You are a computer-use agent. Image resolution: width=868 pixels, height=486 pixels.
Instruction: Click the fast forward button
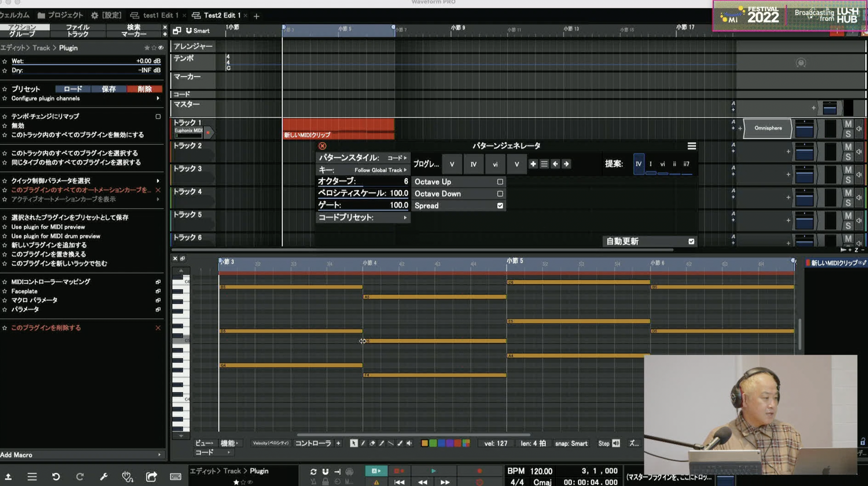445,482
